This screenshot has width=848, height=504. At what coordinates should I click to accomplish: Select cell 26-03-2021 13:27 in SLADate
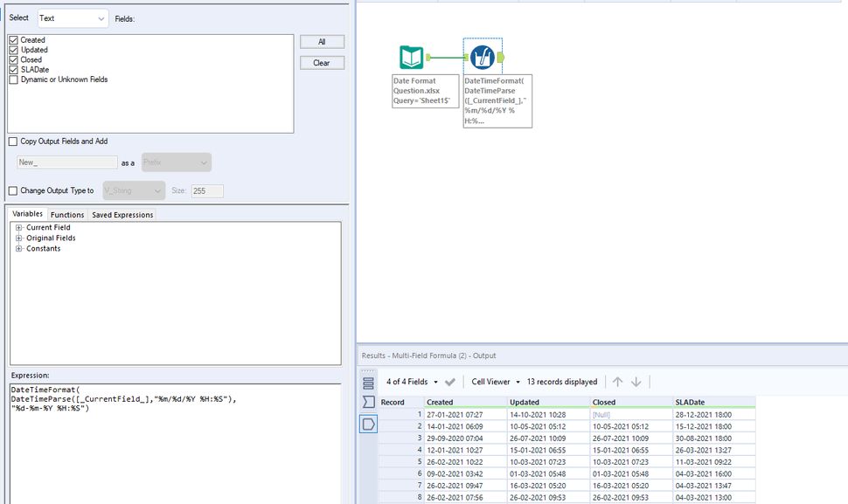pos(714,451)
